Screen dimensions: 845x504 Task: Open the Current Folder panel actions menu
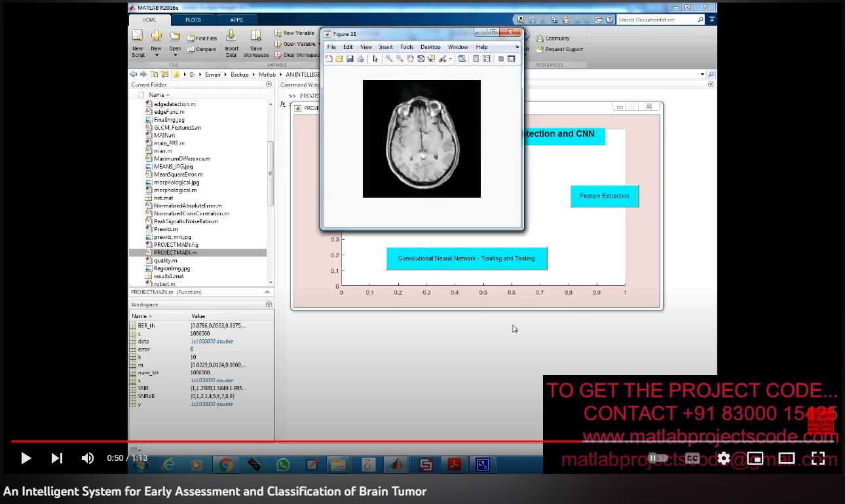(269, 84)
